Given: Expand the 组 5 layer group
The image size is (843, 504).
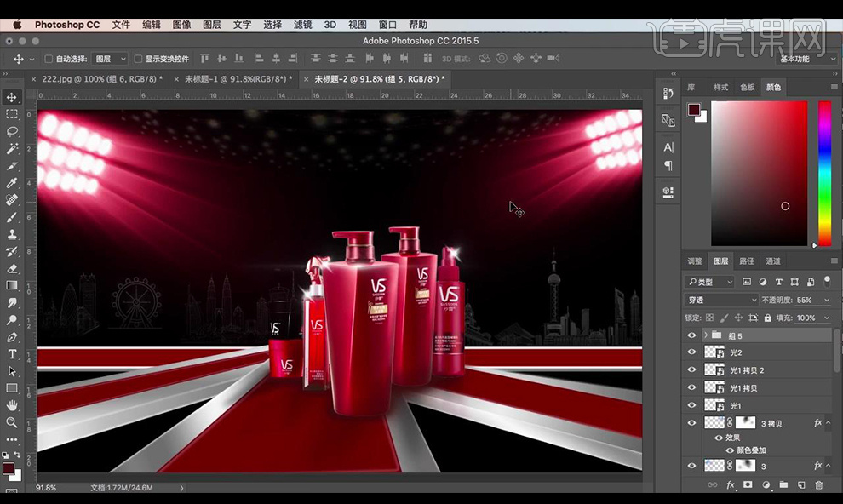Looking at the screenshot, I should click(x=705, y=335).
